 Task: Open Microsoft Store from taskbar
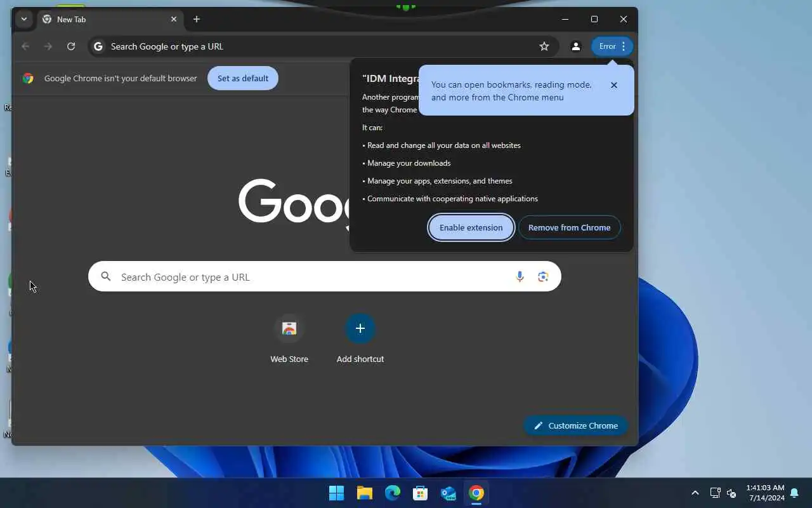(x=421, y=493)
